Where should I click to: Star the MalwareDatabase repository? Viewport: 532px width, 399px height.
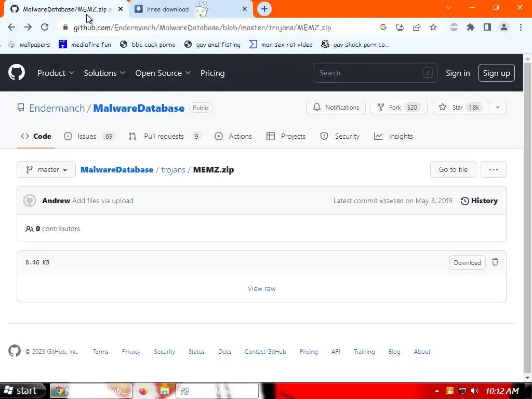coord(460,107)
